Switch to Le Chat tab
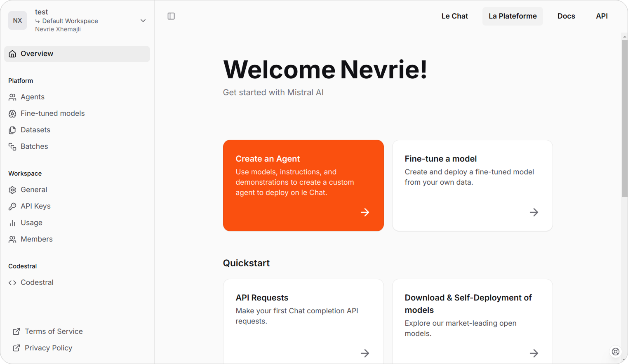The height and width of the screenshot is (364, 628). [x=455, y=16]
